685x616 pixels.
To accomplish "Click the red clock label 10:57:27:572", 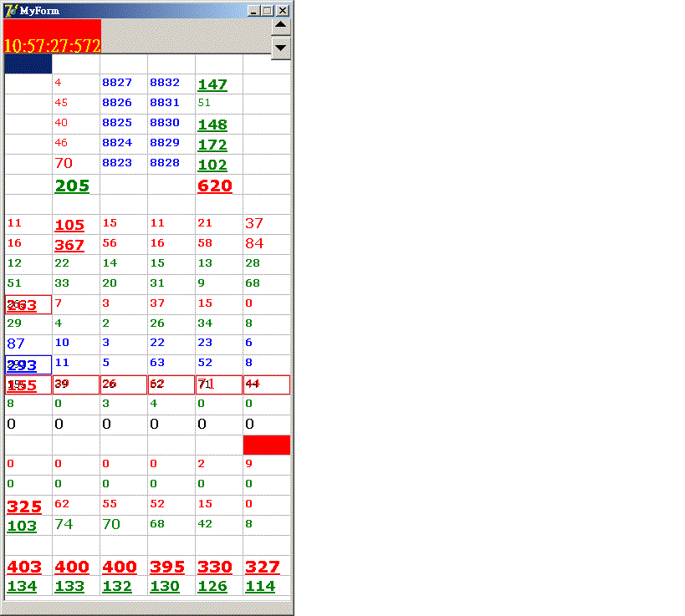I will coord(53,37).
